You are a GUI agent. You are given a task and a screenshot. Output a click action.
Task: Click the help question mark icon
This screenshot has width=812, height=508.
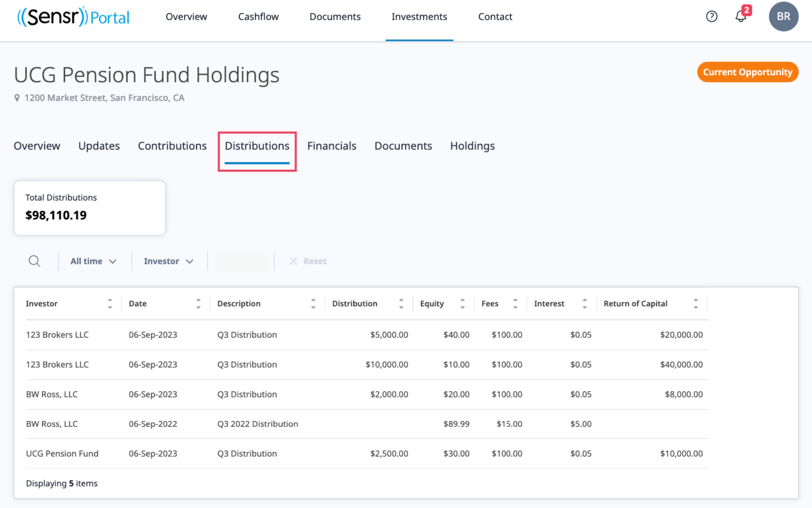pyautogui.click(x=711, y=17)
